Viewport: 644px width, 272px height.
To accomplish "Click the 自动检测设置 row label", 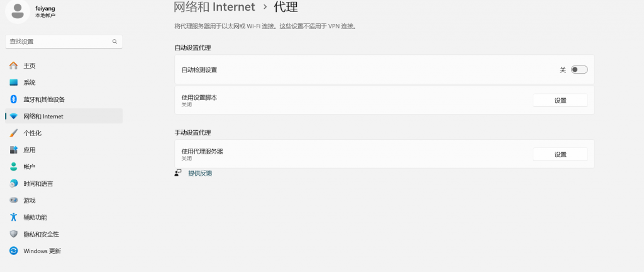I will point(199,70).
